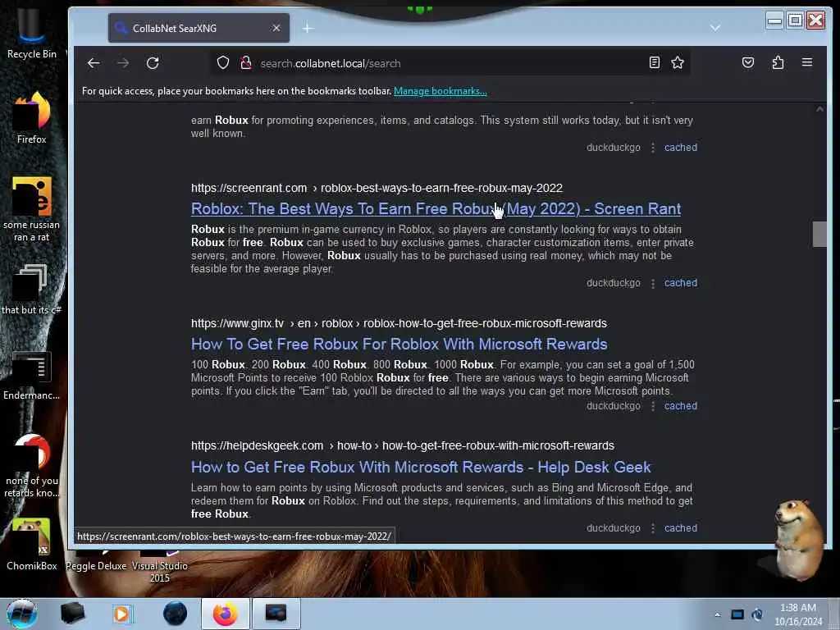The width and height of the screenshot is (840, 630).
Task: Click the monitor app taskbar button
Action: (276, 614)
